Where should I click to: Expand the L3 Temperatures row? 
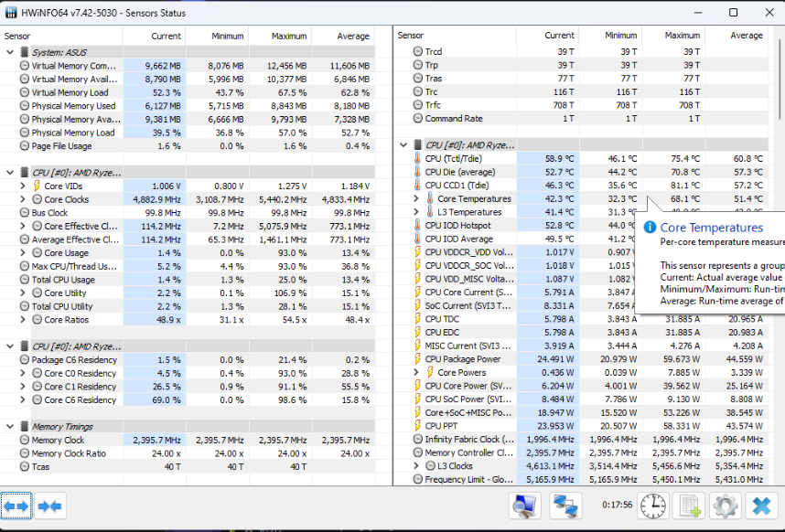[x=416, y=212]
